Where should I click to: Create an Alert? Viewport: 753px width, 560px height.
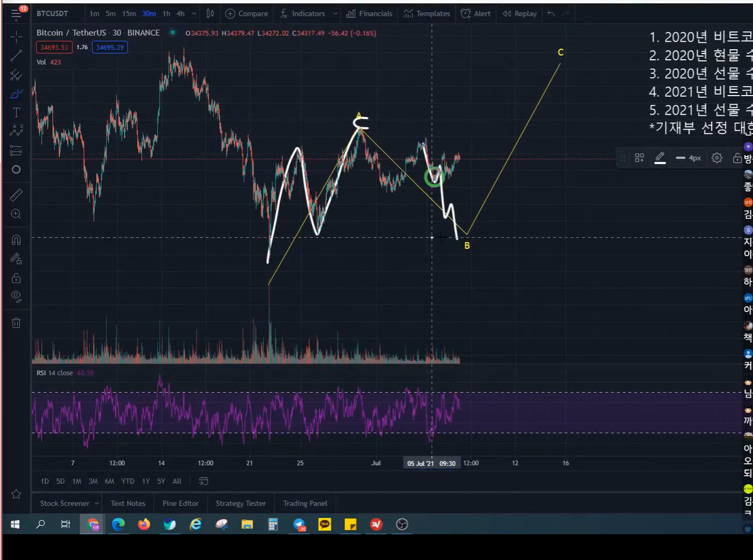coord(476,13)
